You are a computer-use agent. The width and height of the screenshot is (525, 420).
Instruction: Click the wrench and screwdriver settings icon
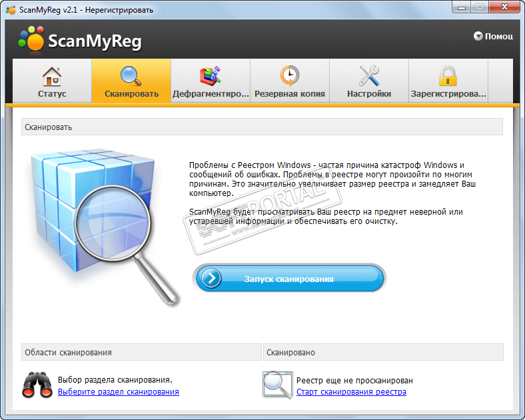pos(369,76)
